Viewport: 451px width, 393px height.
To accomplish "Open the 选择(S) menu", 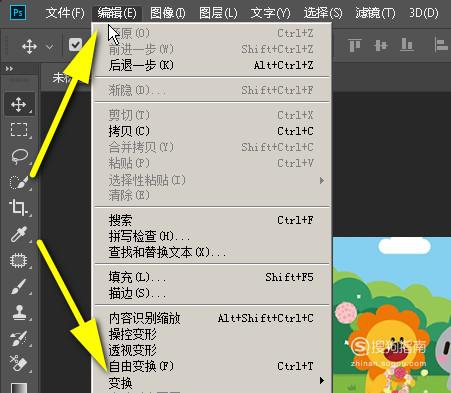I will (323, 13).
